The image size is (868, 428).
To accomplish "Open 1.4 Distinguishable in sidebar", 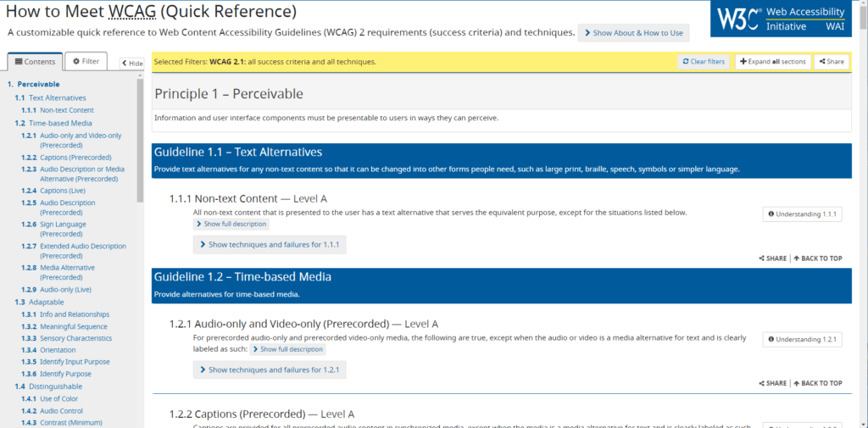I will coord(48,386).
